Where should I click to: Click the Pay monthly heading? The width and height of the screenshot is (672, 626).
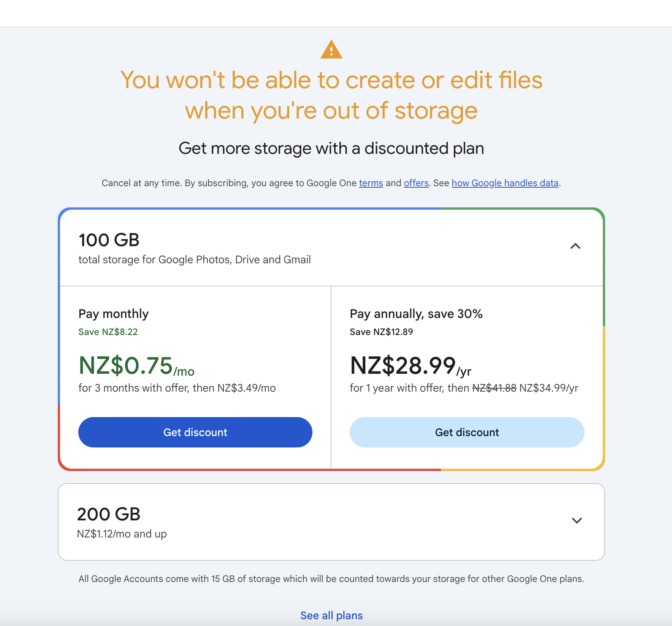tap(113, 314)
